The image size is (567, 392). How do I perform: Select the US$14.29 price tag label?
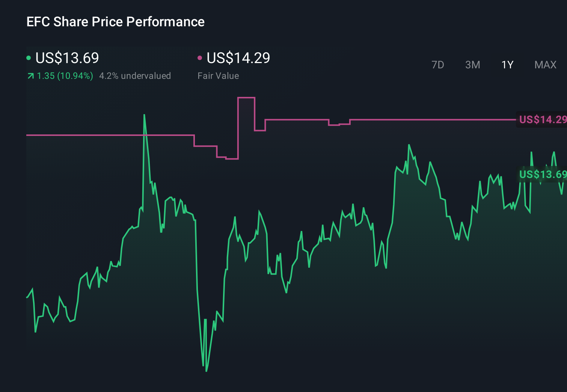point(542,120)
